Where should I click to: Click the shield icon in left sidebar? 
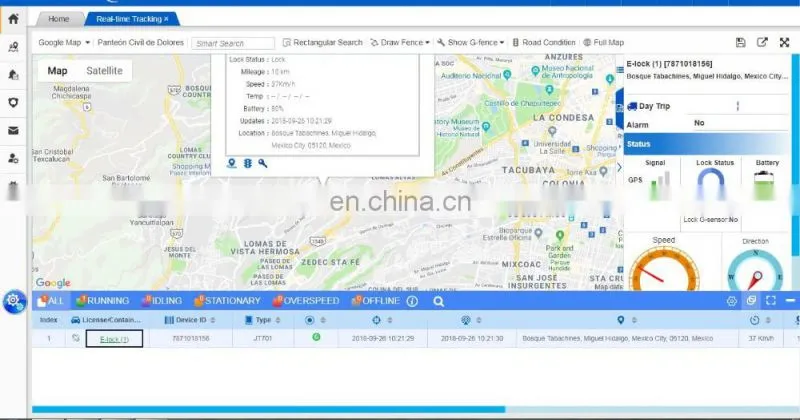pyautogui.click(x=13, y=103)
